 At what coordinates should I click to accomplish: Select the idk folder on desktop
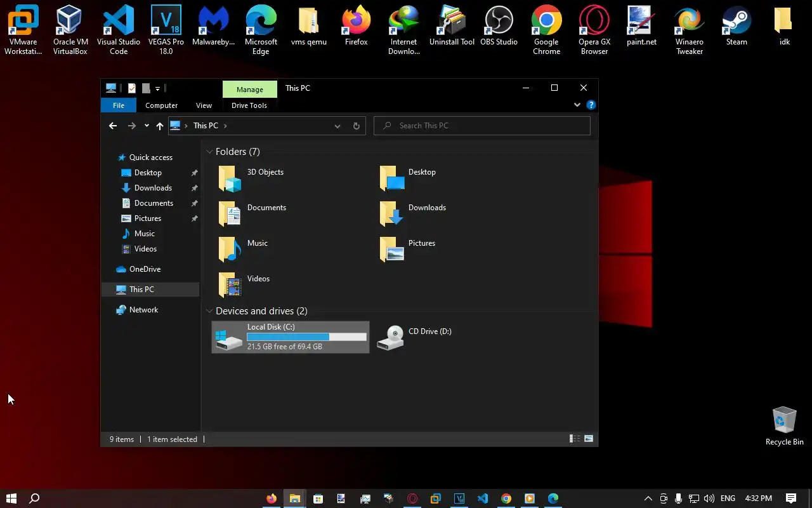784,25
